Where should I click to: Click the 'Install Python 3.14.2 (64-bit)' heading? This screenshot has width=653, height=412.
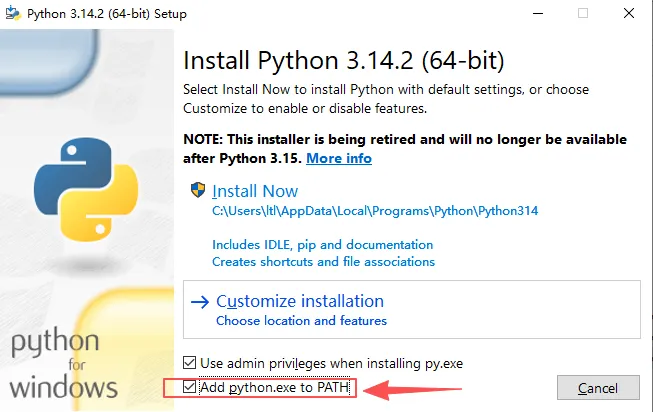344,60
